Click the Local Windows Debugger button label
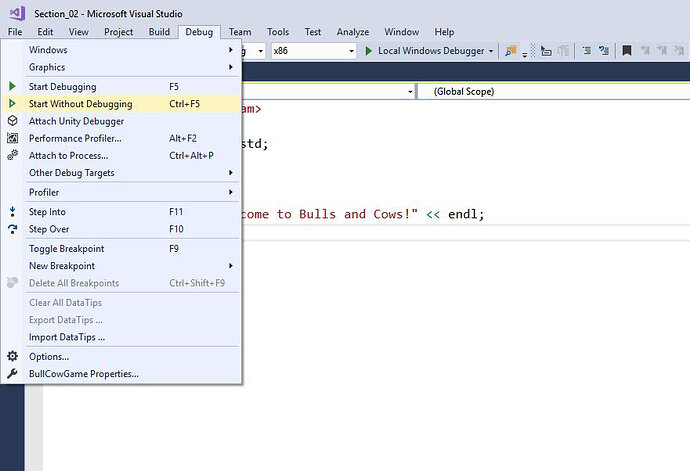 point(431,51)
